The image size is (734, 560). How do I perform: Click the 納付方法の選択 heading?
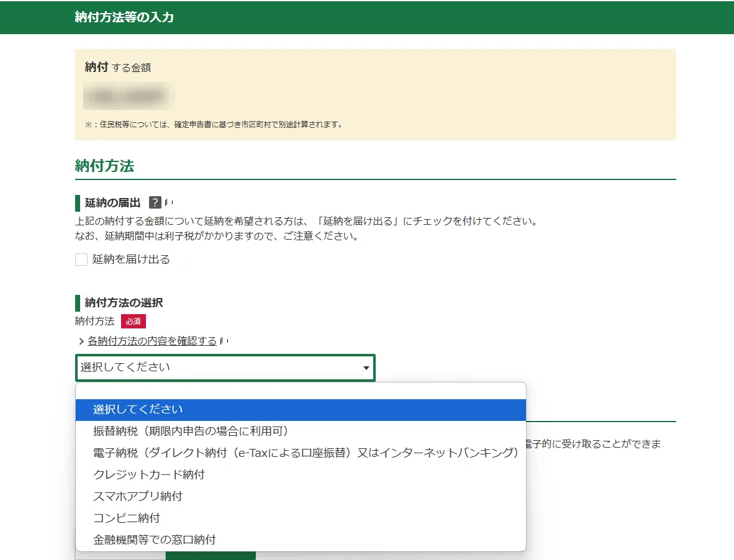(x=124, y=303)
